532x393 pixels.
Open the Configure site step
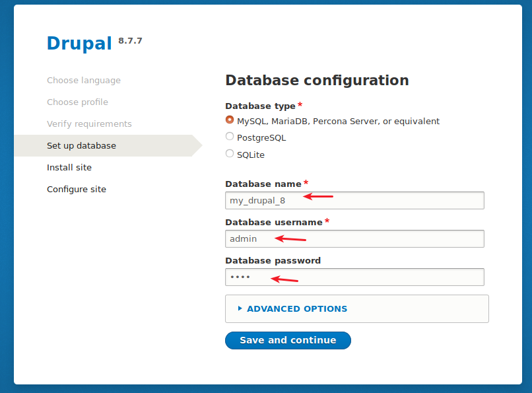point(77,189)
